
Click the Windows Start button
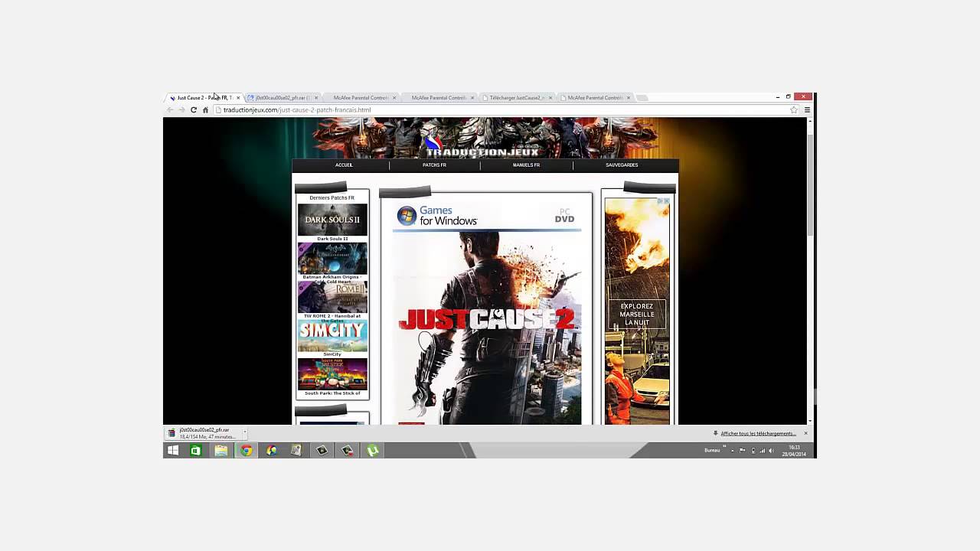[173, 451]
